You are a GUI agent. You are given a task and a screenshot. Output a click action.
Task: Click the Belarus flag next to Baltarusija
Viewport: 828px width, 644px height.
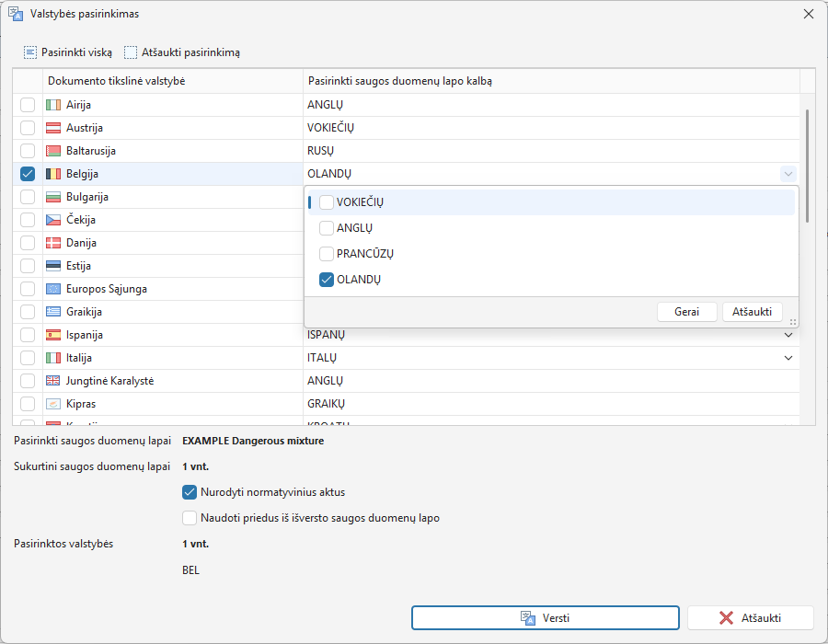[x=53, y=151]
